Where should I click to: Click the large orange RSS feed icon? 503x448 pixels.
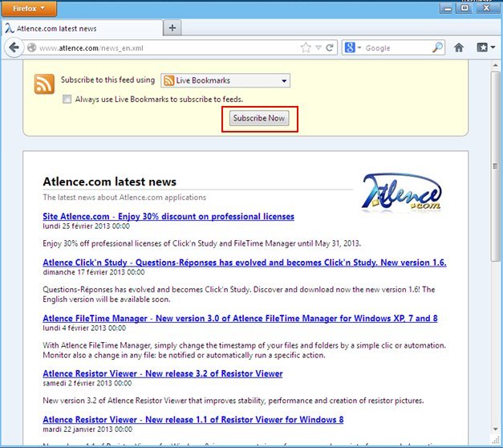[x=44, y=83]
